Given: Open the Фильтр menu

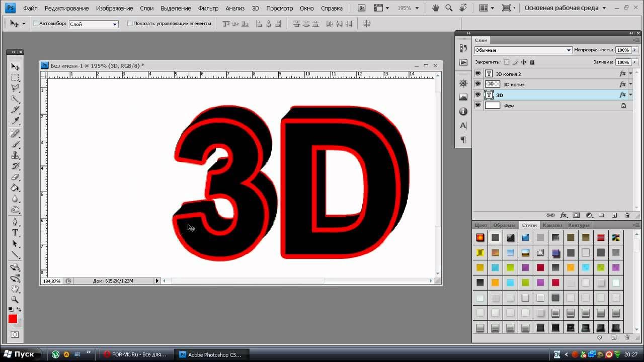Looking at the screenshot, I should [208, 9].
